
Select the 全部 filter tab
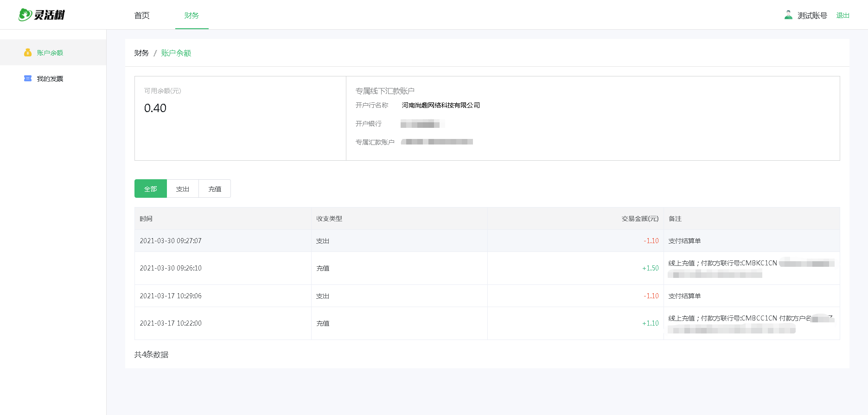pyautogui.click(x=151, y=189)
